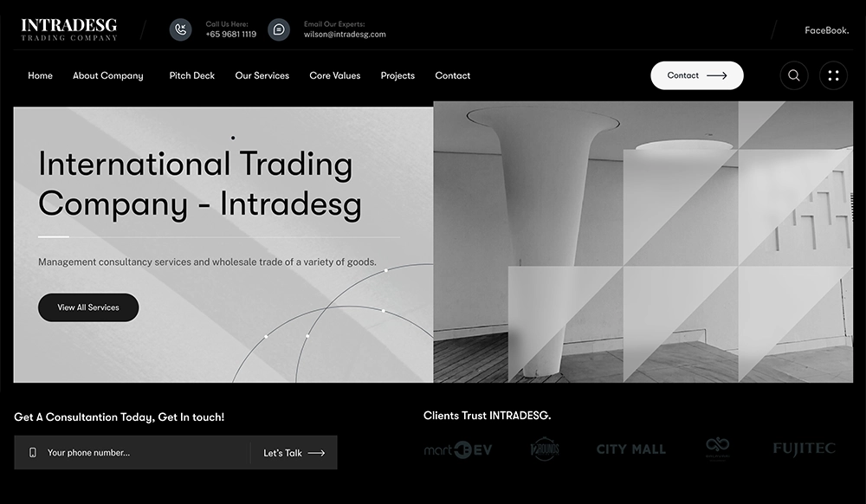Click the round badge client logo
This screenshot has height=504, width=866.
(x=545, y=449)
